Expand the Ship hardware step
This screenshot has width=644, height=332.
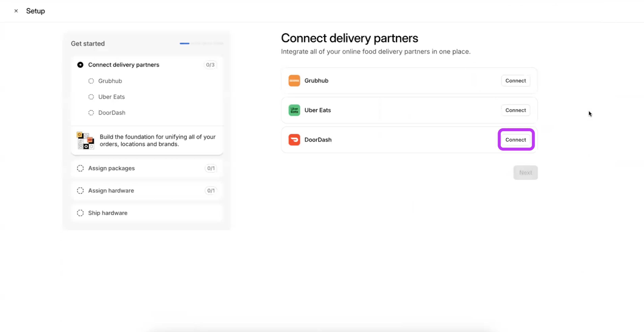pos(147,213)
